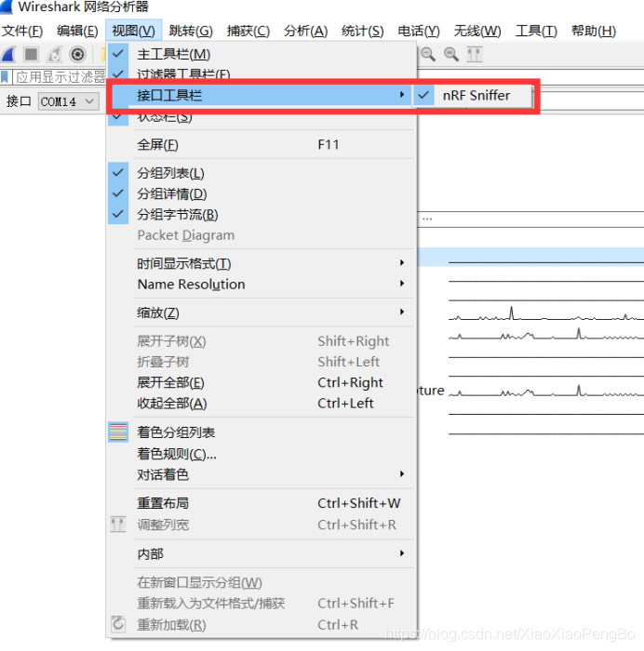Select 全屏(F) fullscreen entry
This screenshot has width=644, height=651.
pyautogui.click(x=262, y=144)
